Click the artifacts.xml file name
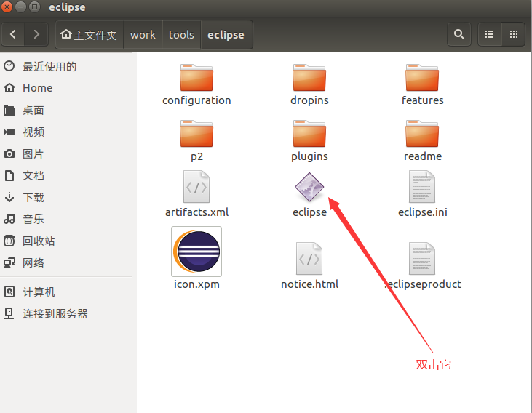The height and width of the screenshot is (413, 532). click(x=196, y=212)
